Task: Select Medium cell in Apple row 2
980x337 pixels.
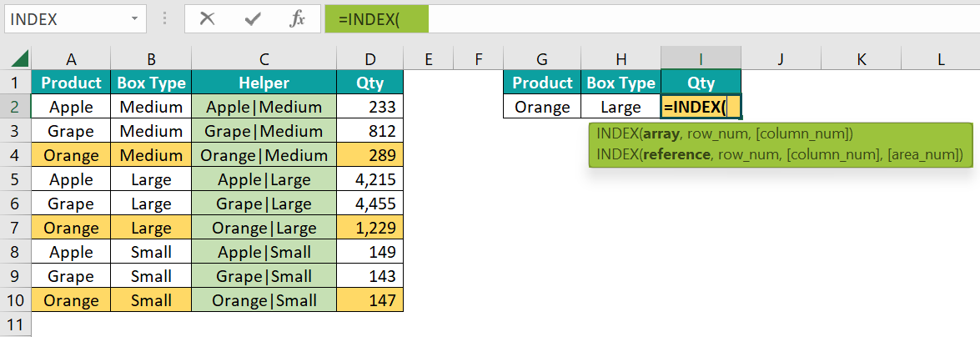Action: tap(151, 107)
